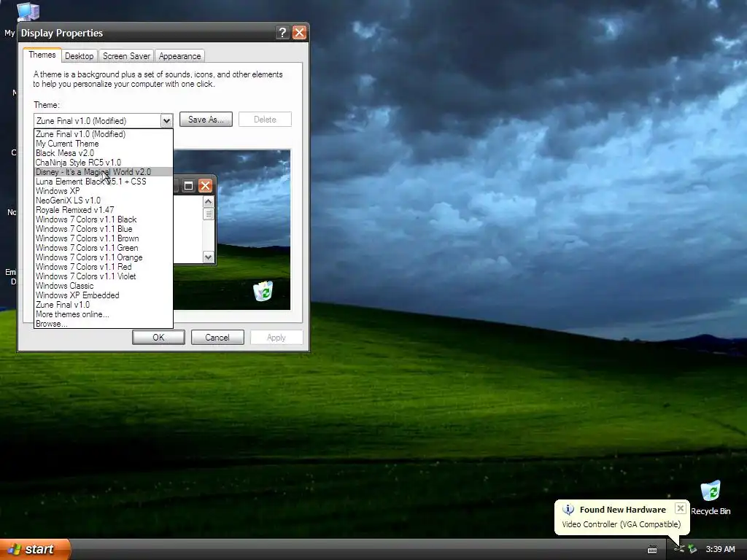Viewport: 747px width, 560px height.
Task: Open the Screen Saver tab
Action: click(126, 56)
